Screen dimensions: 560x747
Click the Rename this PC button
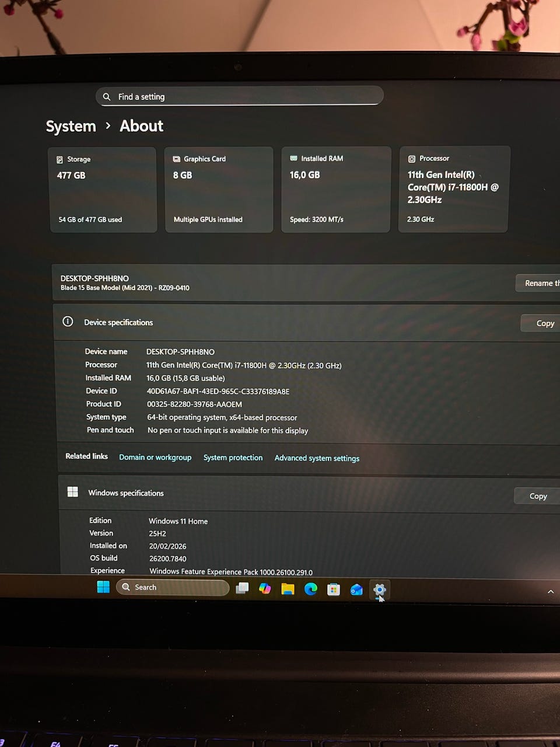(x=538, y=283)
